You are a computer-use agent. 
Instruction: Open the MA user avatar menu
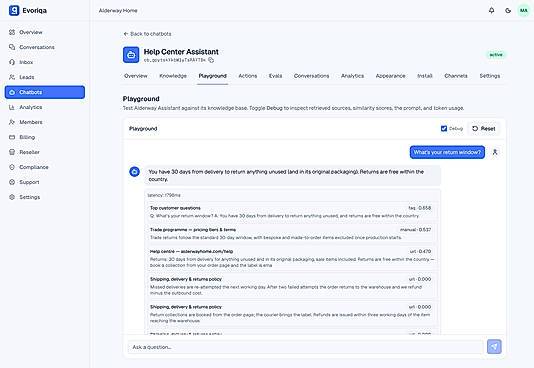coord(523,11)
